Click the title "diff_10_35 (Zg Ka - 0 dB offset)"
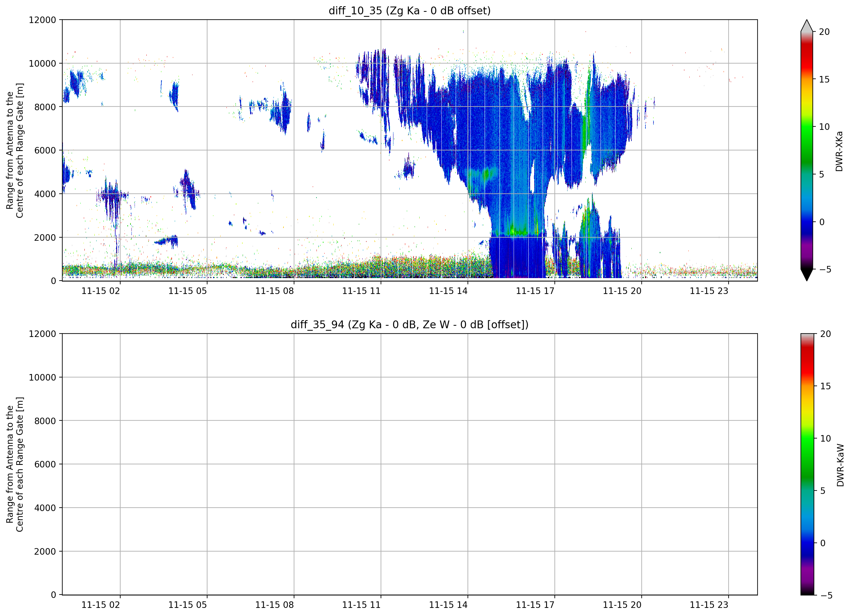Image resolution: width=851 pixels, height=616 pixels. click(409, 11)
